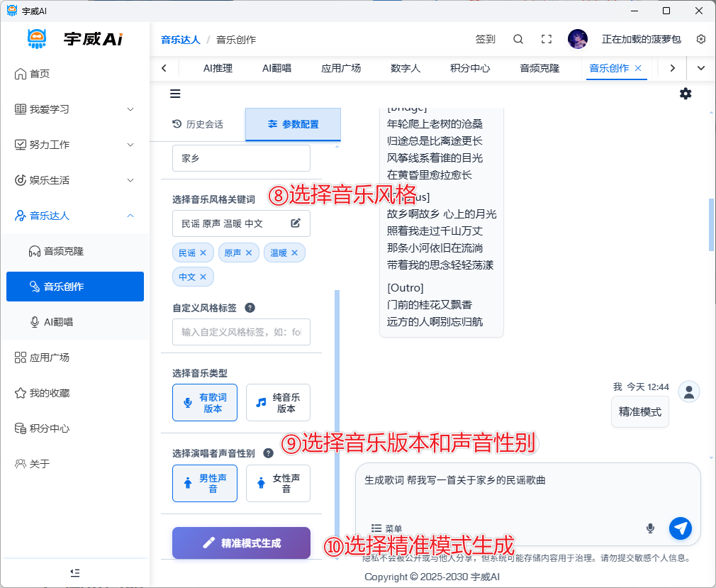716x588 pixels.
Task: Click the 自定义风格标签 input field
Action: 241,332
